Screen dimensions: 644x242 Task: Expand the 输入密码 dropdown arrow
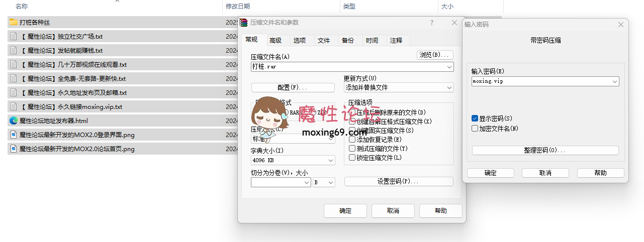point(615,81)
